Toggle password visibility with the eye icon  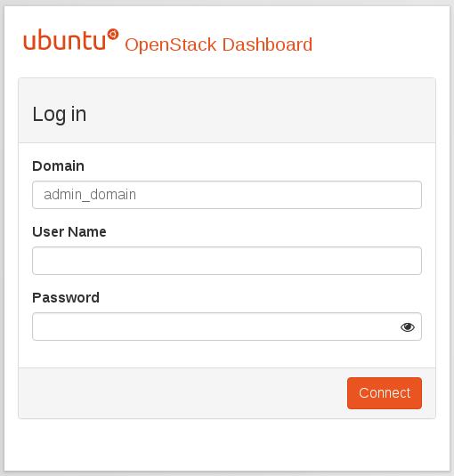point(407,327)
